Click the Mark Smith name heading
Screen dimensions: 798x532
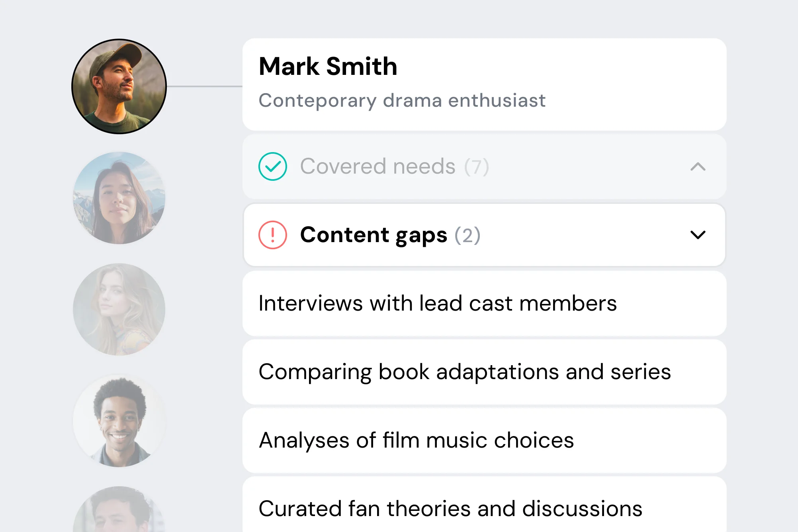(x=328, y=66)
